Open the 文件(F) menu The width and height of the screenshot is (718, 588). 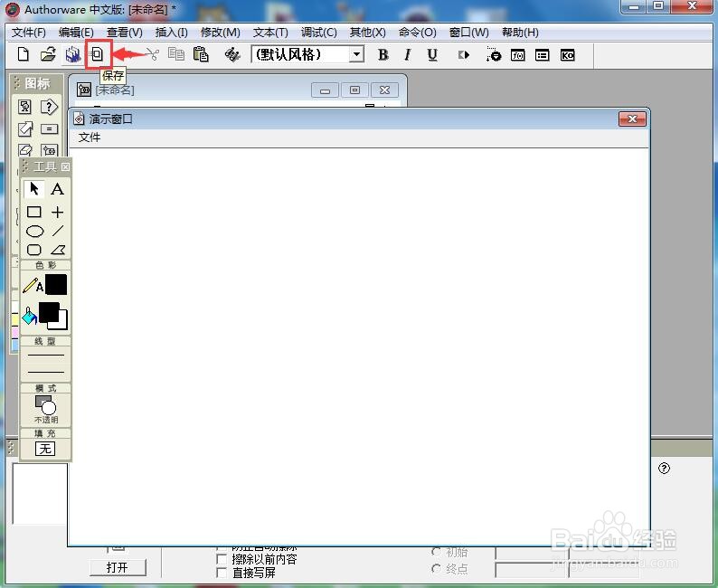point(29,33)
